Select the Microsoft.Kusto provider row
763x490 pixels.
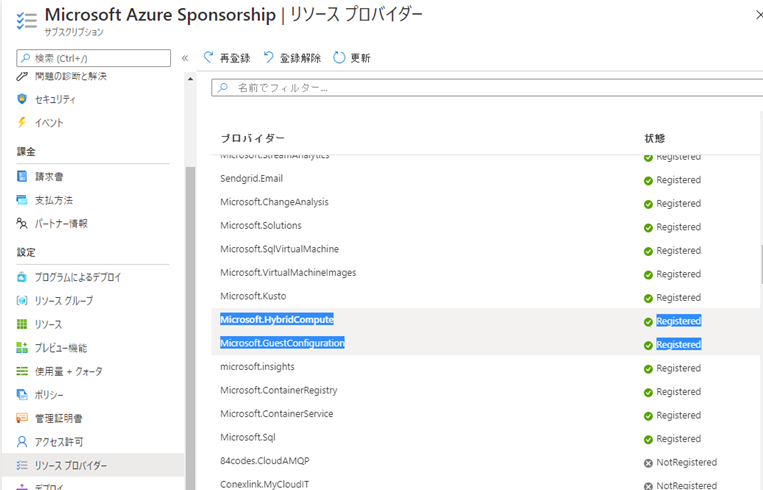click(x=486, y=296)
